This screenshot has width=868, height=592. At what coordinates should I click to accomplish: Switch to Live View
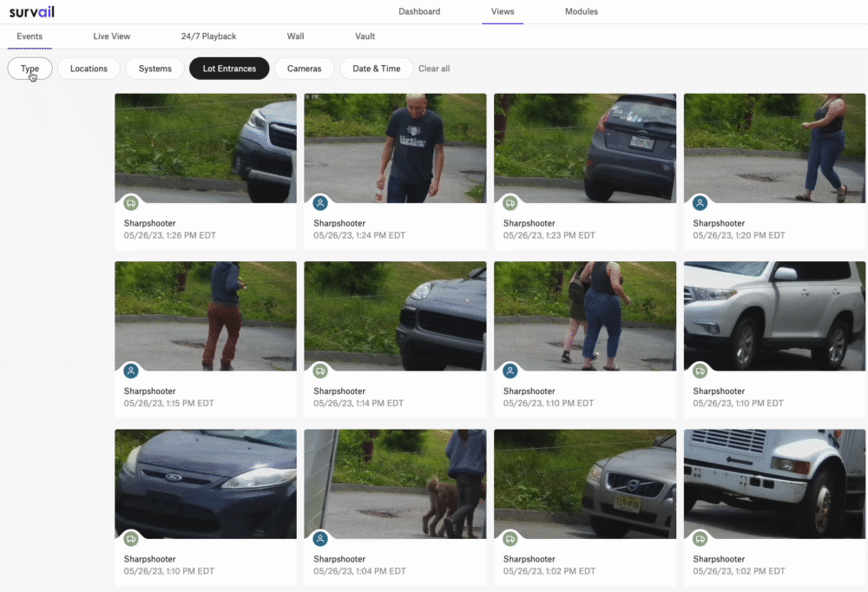tap(112, 36)
